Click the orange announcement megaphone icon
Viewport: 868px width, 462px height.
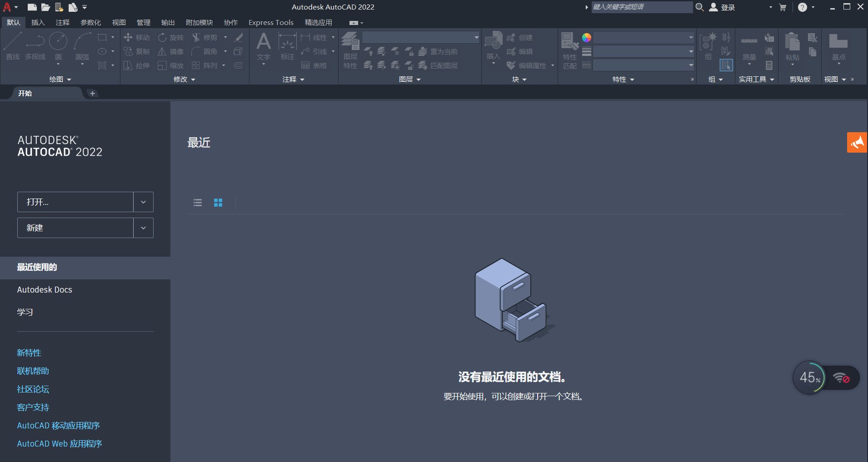(857, 143)
